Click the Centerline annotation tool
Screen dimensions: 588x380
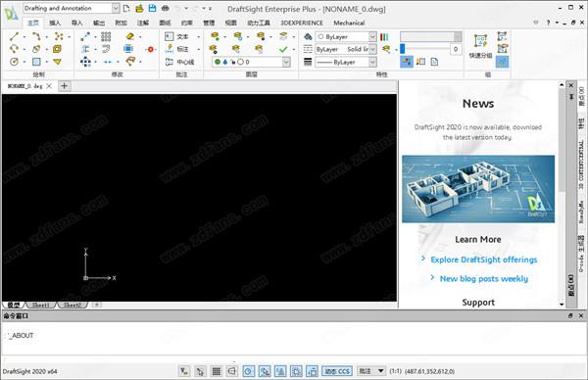click(x=180, y=62)
